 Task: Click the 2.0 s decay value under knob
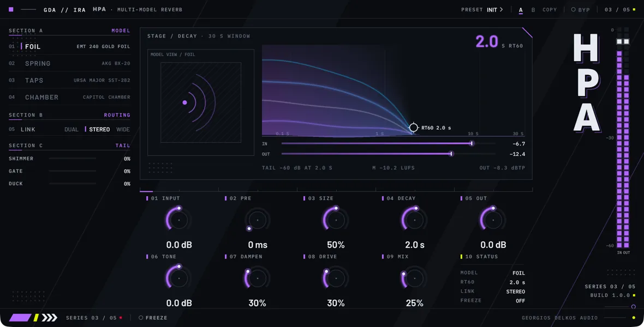[x=415, y=245]
